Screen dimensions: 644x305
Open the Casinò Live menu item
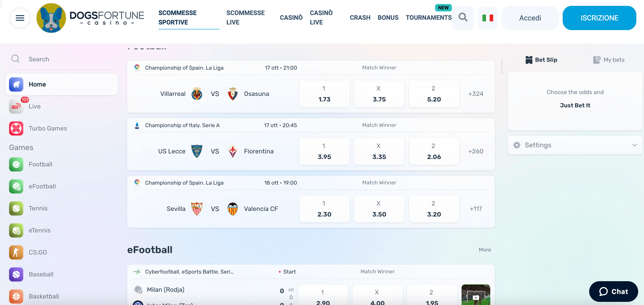322,18
